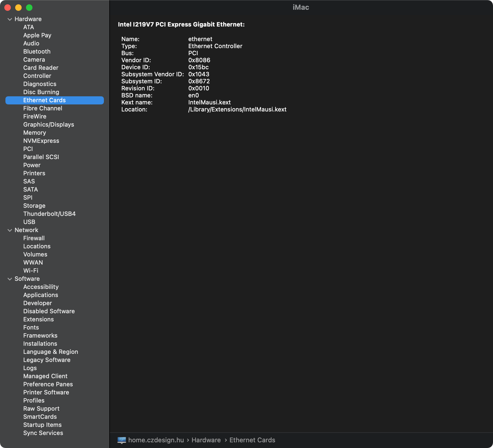Select the highlighted Ethernet Cards entry
The height and width of the screenshot is (448, 493).
55,100
